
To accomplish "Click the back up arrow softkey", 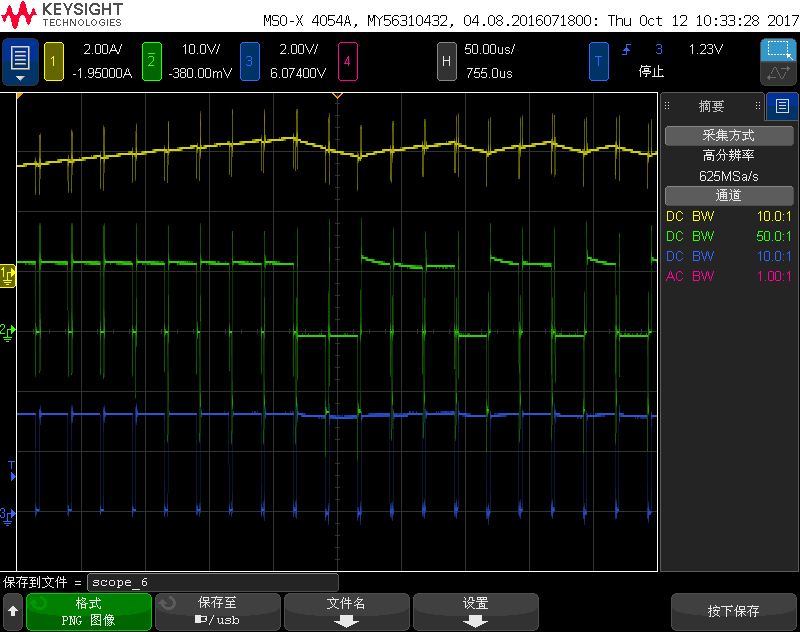I will (x=13, y=611).
